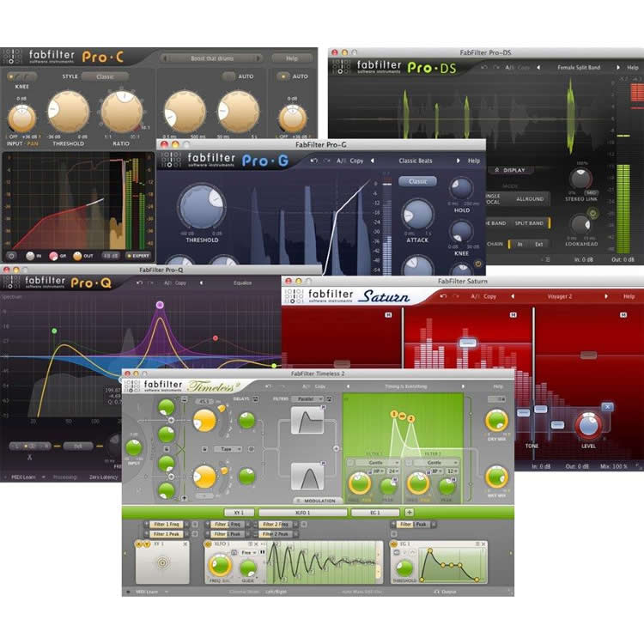
Task: Adjust the Pro-C Threshold knob
Action: pyautogui.click(x=69, y=112)
